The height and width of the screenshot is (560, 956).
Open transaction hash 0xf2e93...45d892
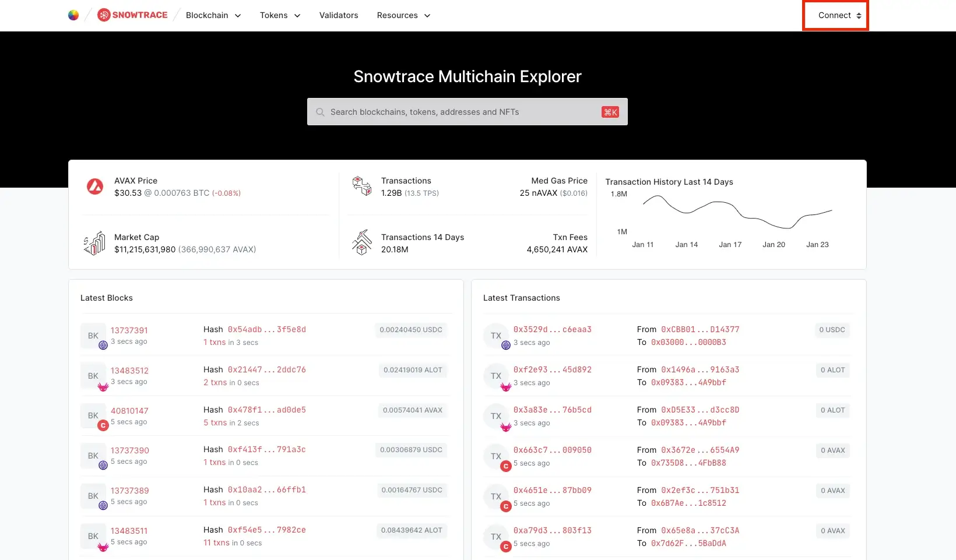pyautogui.click(x=553, y=369)
